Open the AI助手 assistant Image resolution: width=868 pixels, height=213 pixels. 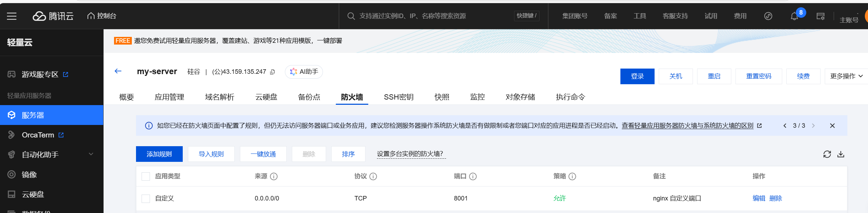[x=304, y=72]
